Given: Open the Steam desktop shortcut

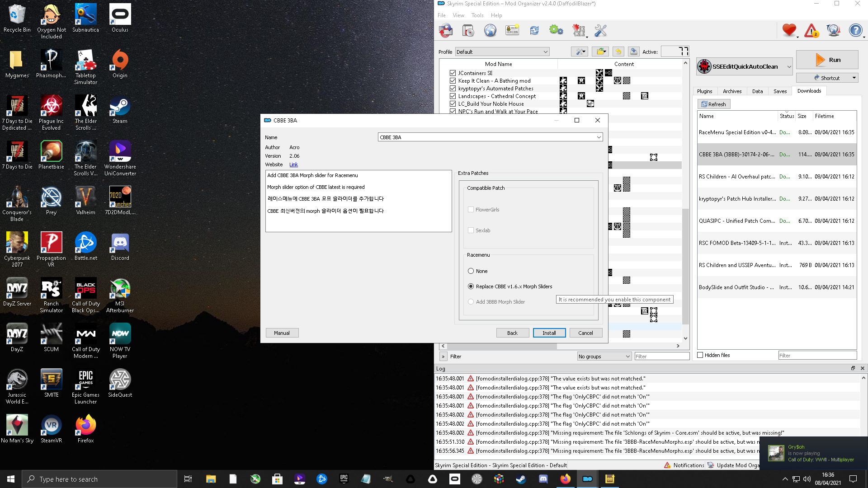Looking at the screenshot, I should (120, 109).
